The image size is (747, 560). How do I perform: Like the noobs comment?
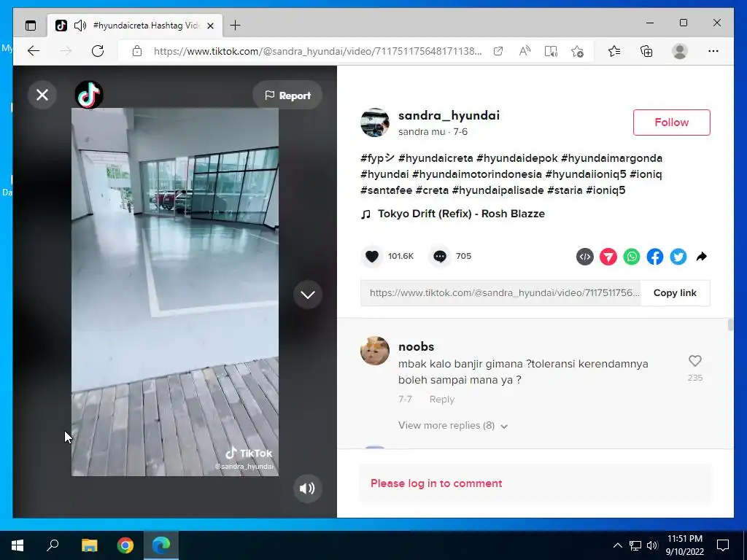(695, 361)
